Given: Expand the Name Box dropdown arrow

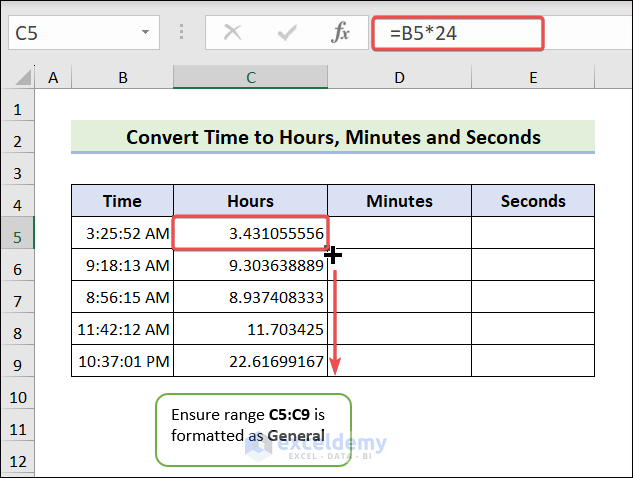Looking at the screenshot, I should [x=145, y=32].
